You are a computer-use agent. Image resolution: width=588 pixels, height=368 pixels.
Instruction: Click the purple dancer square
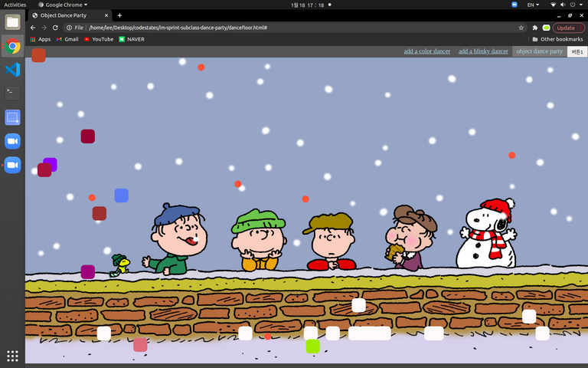click(x=51, y=164)
